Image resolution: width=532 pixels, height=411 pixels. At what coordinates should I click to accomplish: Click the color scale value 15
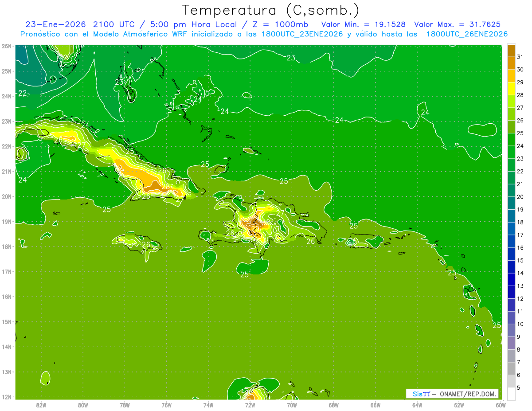click(520, 261)
